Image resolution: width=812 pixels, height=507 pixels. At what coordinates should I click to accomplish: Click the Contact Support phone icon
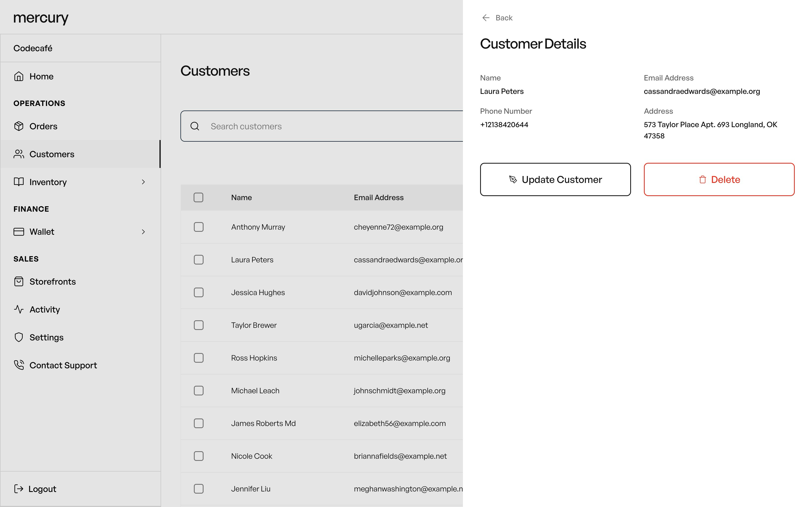[x=19, y=365]
